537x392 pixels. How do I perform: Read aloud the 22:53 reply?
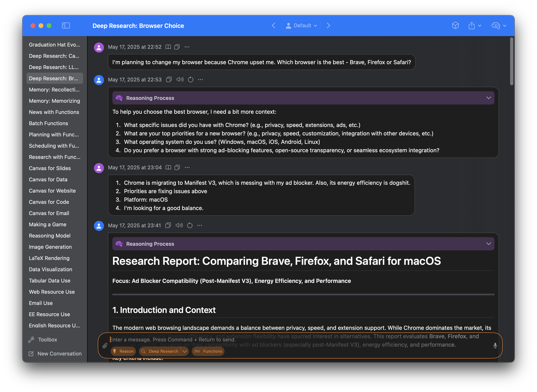180,79
